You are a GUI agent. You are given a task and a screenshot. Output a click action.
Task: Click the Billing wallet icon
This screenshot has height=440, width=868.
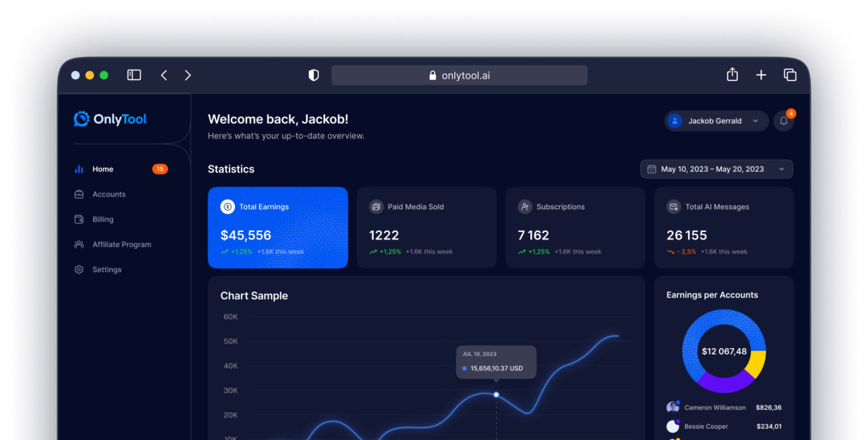(x=79, y=219)
